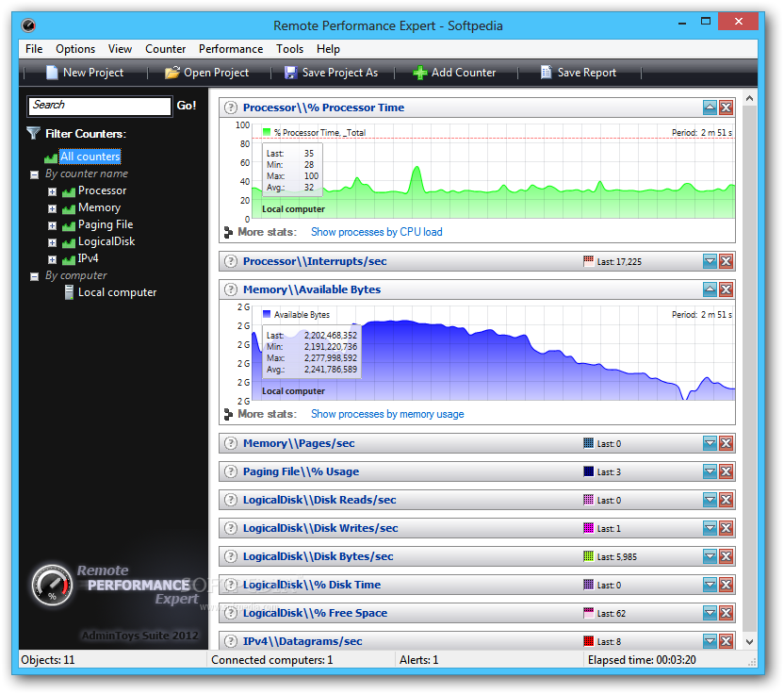Viewport: 784px width, 694px height.
Task: Click Open Project in the toolbar
Action: coord(207,73)
